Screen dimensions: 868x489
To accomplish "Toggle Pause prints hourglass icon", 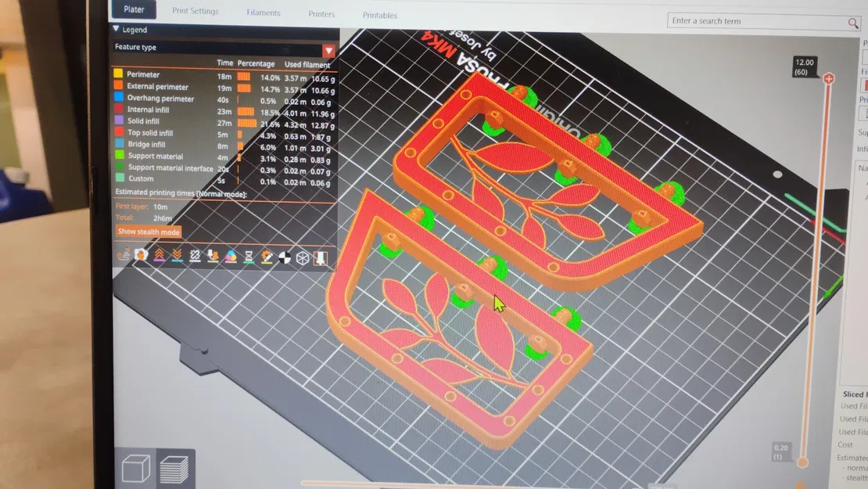I will [249, 257].
